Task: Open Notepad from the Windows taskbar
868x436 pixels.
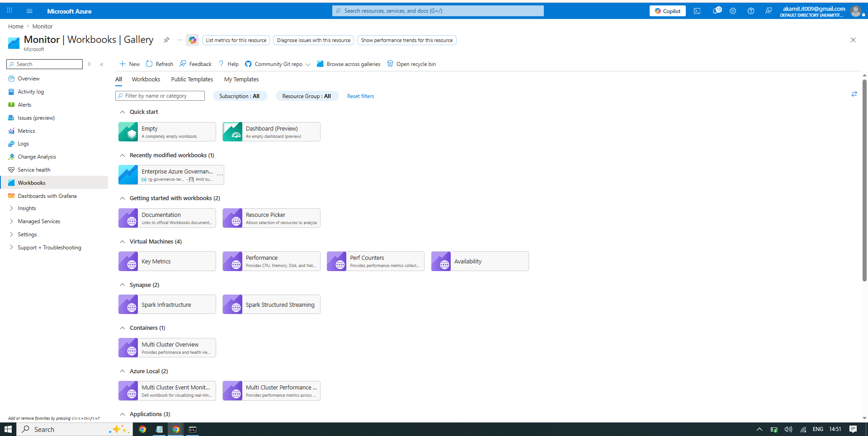Action: (159, 429)
